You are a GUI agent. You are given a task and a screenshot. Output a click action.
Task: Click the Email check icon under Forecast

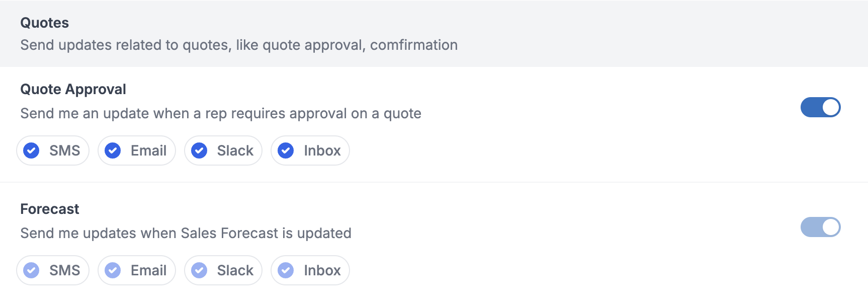[x=113, y=270]
